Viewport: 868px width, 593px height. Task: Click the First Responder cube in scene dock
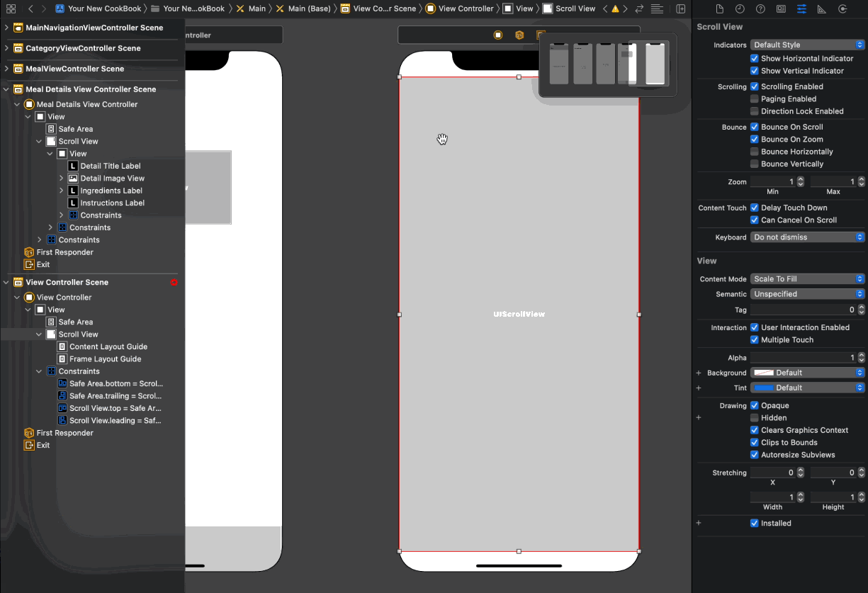(x=519, y=35)
